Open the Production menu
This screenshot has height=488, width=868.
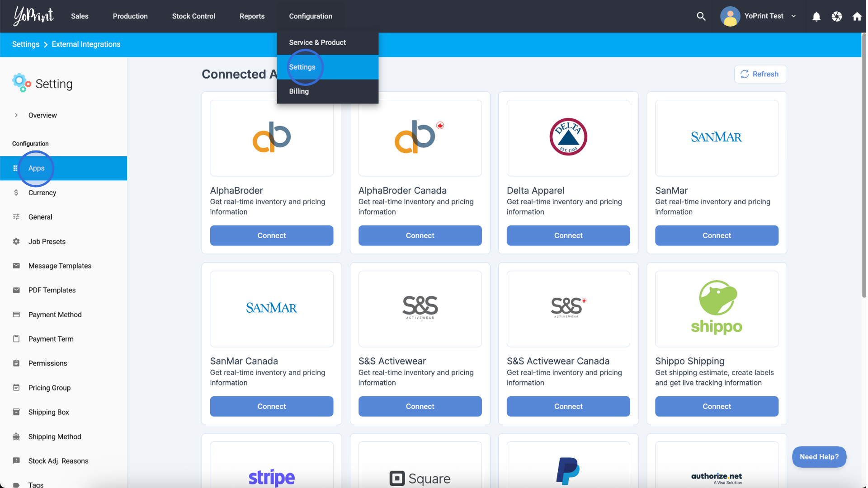[130, 16]
